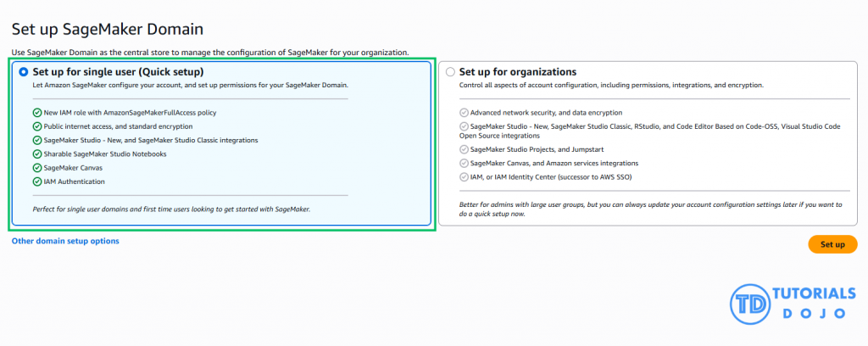Viewport: 868px width, 346px height.
Task: Click the Tutorials Dojo TD logo
Action: click(749, 304)
